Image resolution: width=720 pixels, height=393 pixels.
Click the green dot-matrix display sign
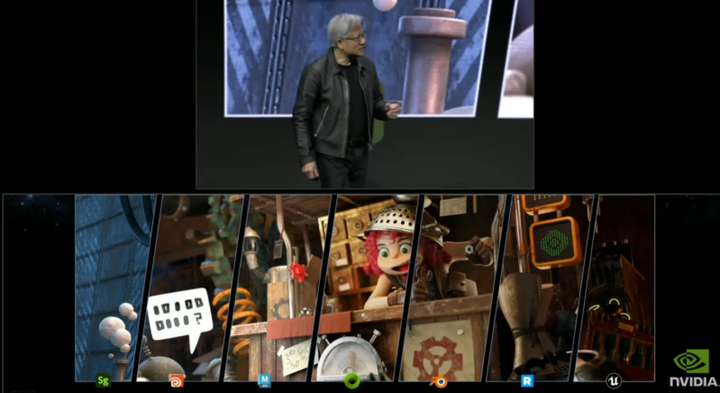click(x=555, y=242)
